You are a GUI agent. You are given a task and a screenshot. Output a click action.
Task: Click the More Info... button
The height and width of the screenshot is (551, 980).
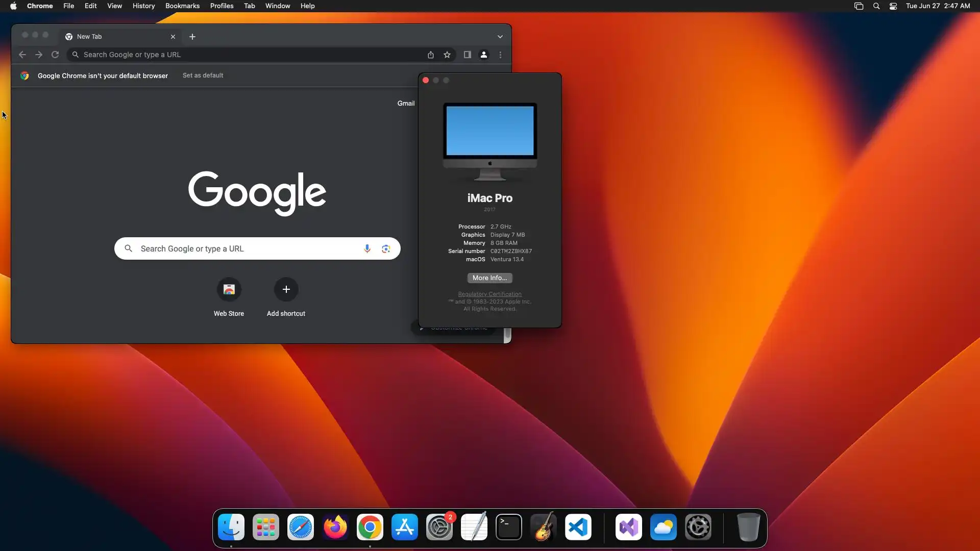[x=489, y=278]
